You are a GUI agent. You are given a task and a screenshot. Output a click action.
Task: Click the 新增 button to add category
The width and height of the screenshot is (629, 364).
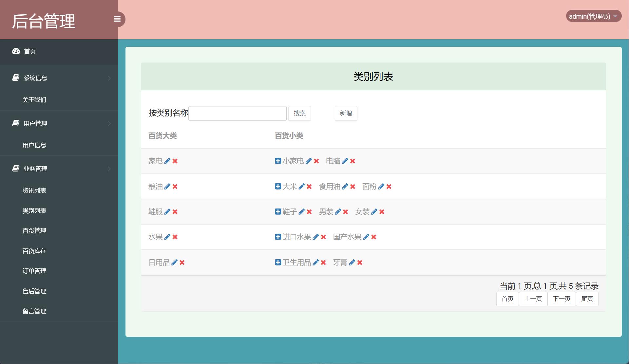(346, 113)
